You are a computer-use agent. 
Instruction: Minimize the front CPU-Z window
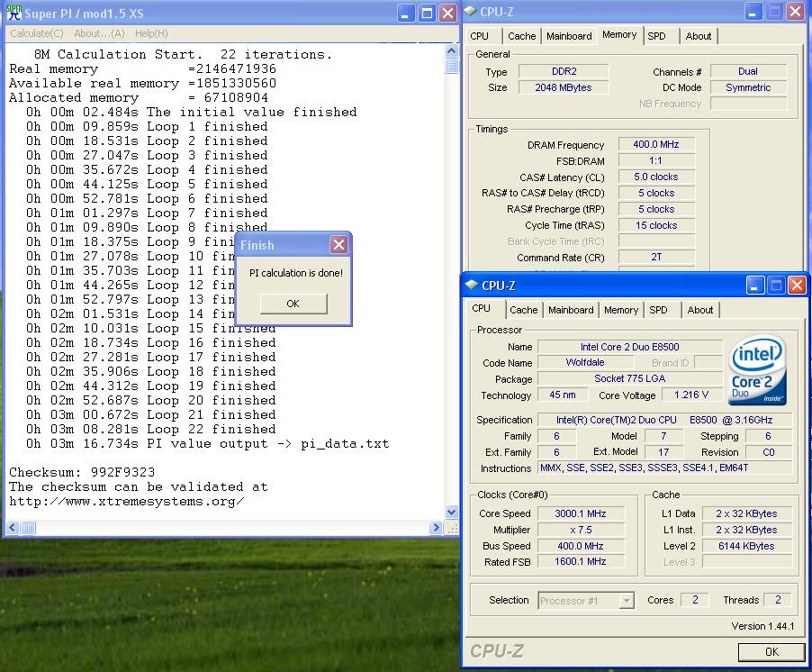[x=755, y=285]
